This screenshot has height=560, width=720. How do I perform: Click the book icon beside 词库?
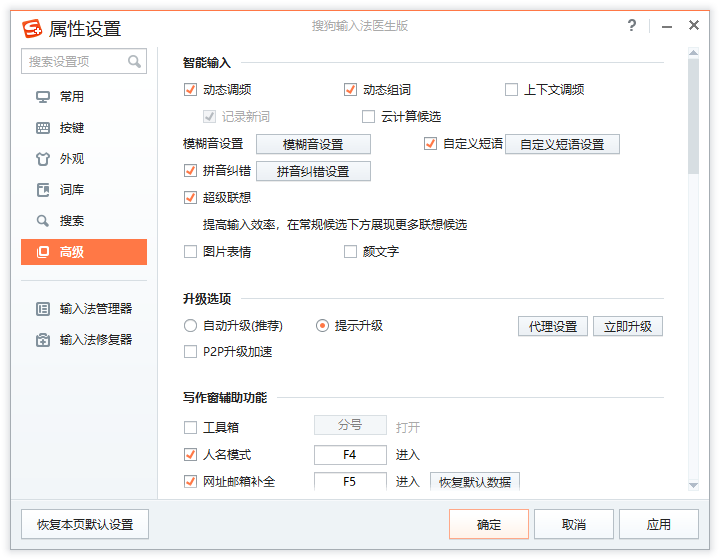[43, 190]
